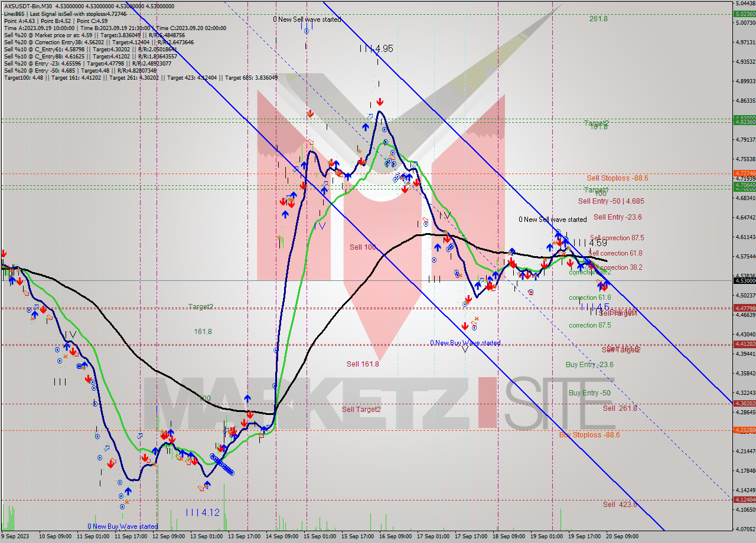This screenshot has height=543, width=756.
Task: Click the red 4.12404 price tag
Action: [x=744, y=499]
